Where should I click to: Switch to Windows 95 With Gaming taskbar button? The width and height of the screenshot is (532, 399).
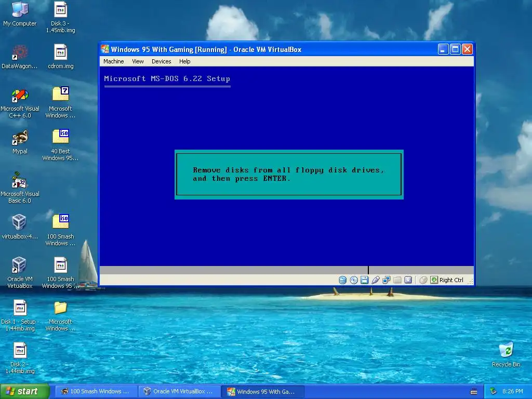click(262, 391)
